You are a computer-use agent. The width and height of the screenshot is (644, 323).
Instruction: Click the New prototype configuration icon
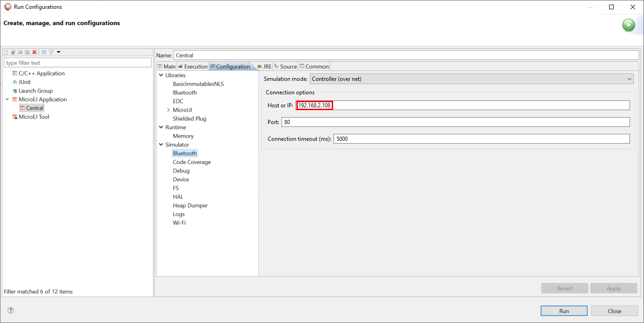13,52
